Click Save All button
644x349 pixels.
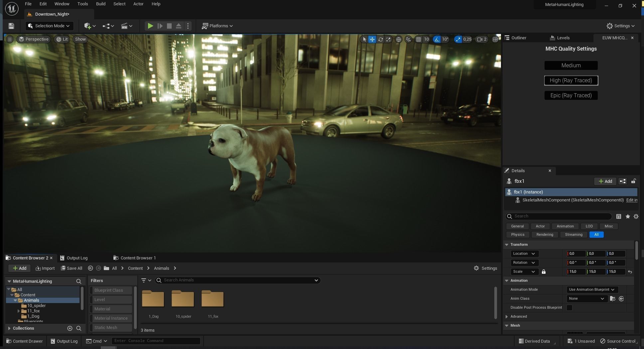pyautogui.click(x=72, y=268)
